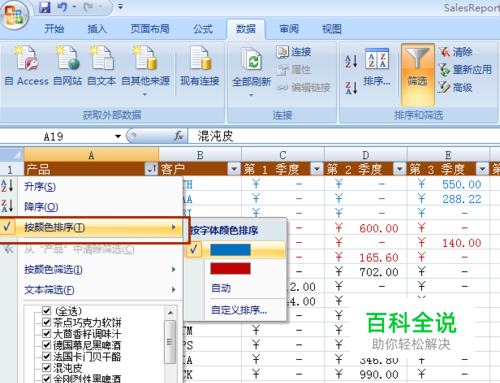Click 重新应用 to reapply filter
Screen dimensions: 500x383
tap(465, 70)
